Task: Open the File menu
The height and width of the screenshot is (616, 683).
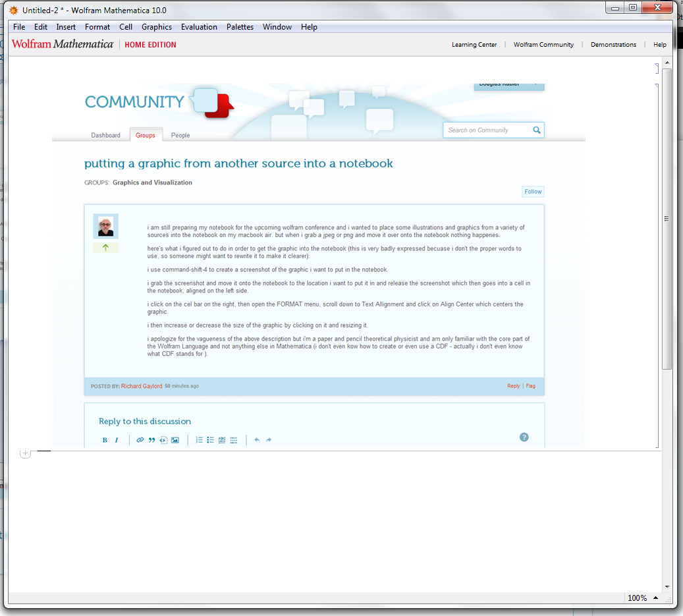Action: click(19, 27)
